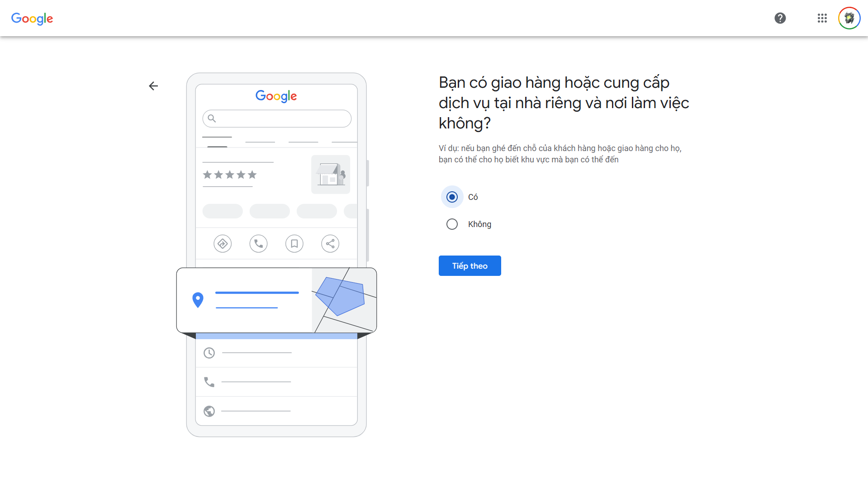Click the share icon in illustration
The image size is (868, 488).
[330, 244]
